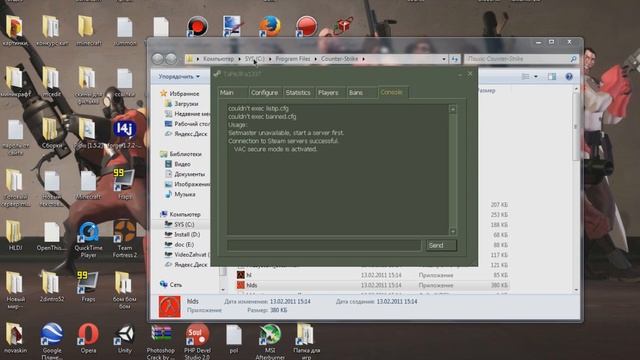
Task: Open the Team Fortress 2 desktop icon
Action: (x=124, y=239)
